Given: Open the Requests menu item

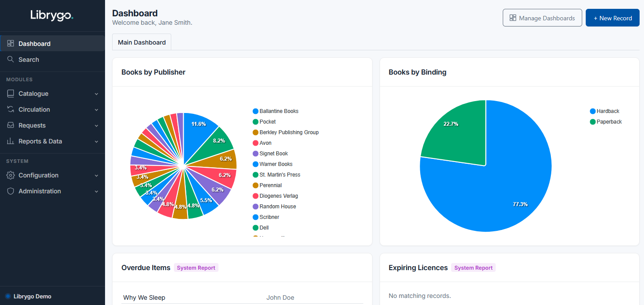Looking at the screenshot, I should point(53,125).
